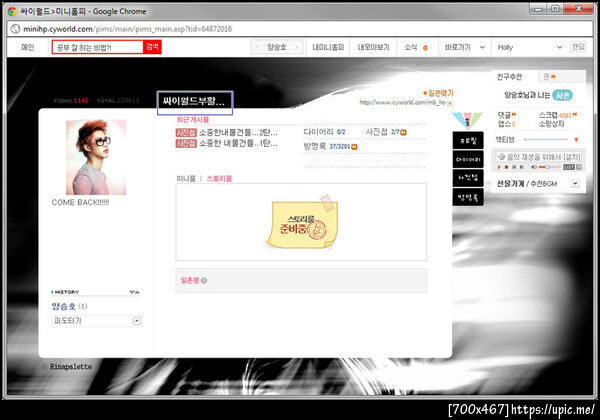The image size is (600, 420).
Task: Collapse the HISTORY up arrow
Action: coord(137,292)
